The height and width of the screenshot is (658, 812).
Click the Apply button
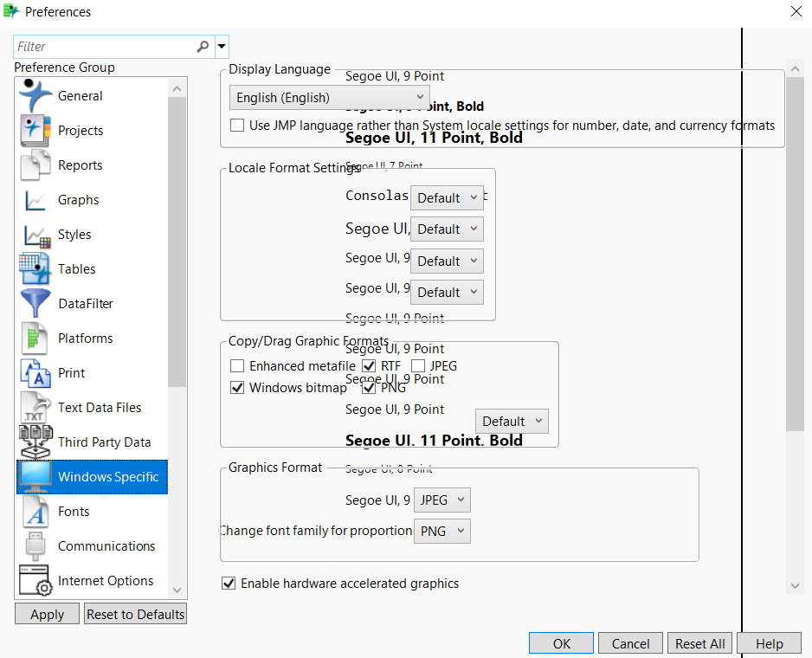[x=47, y=614]
